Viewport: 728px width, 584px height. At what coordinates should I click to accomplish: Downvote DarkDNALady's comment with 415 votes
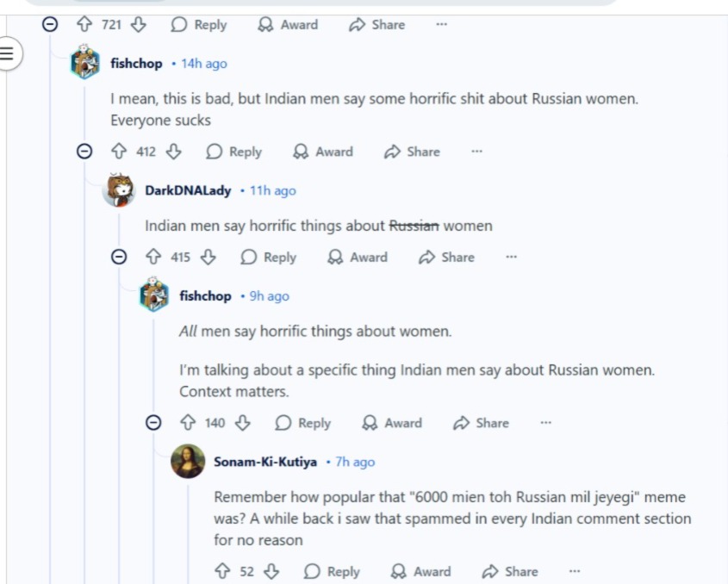pyautogui.click(x=208, y=257)
